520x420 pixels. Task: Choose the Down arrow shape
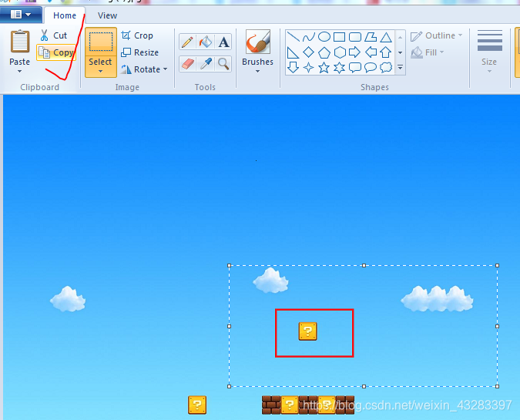(294, 67)
